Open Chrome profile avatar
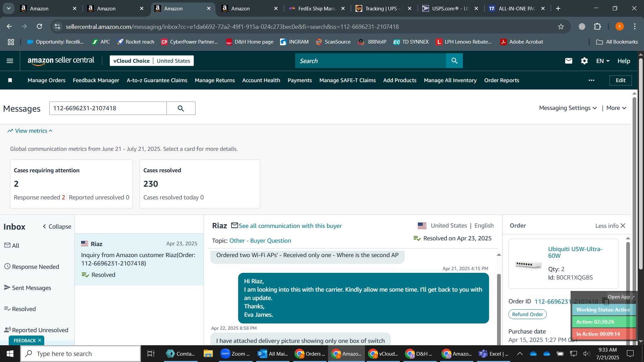 pos(620,26)
